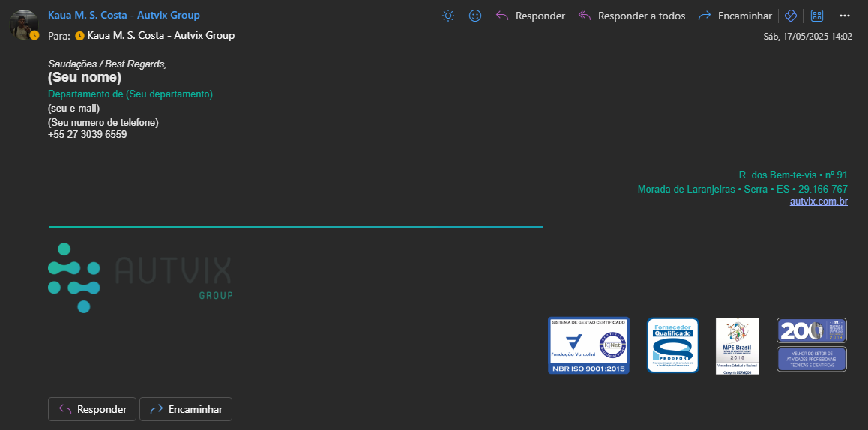
Task: Click Responder a todos
Action: pyautogui.click(x=632, y=16)
